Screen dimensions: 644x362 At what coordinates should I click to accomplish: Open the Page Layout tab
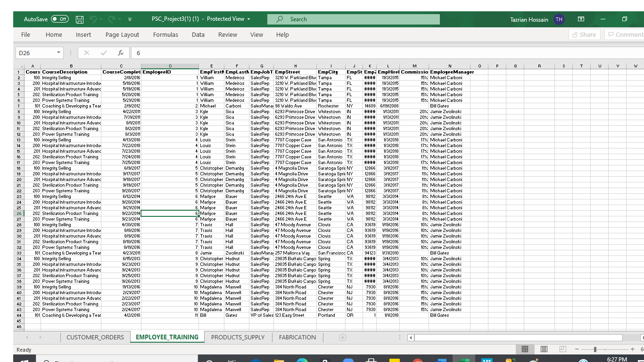coord(122,34)
